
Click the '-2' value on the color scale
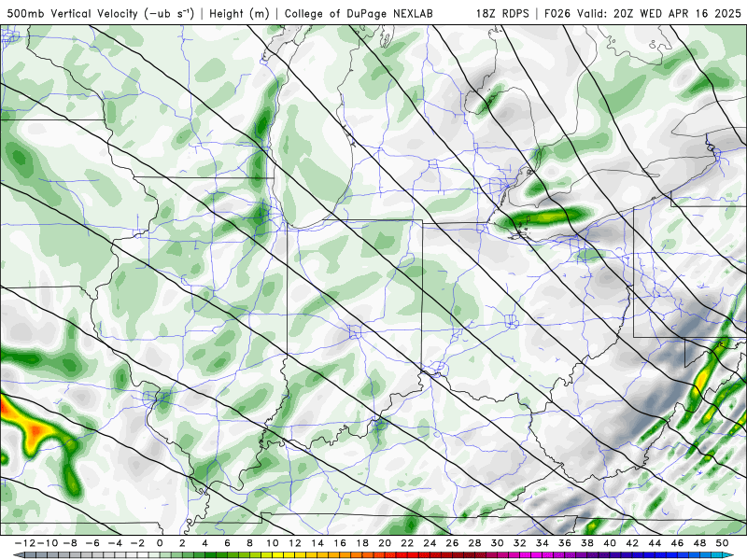[137, 543]
